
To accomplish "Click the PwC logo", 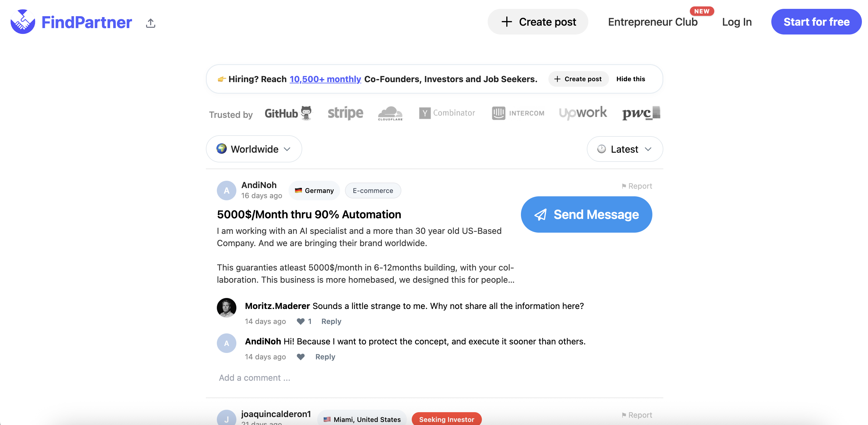I will (x=641, y=113).
